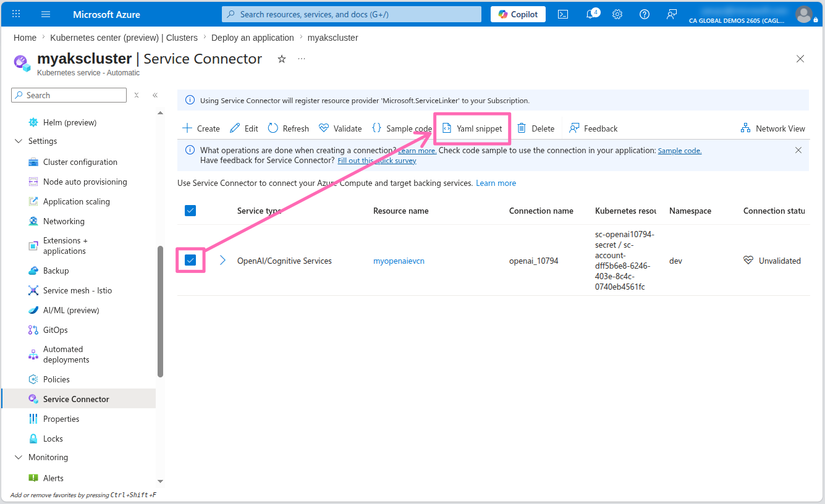This screenshot has width=825, height=504.
Task: Click the openai_10794 connection name
Action: tap(533, 261)
